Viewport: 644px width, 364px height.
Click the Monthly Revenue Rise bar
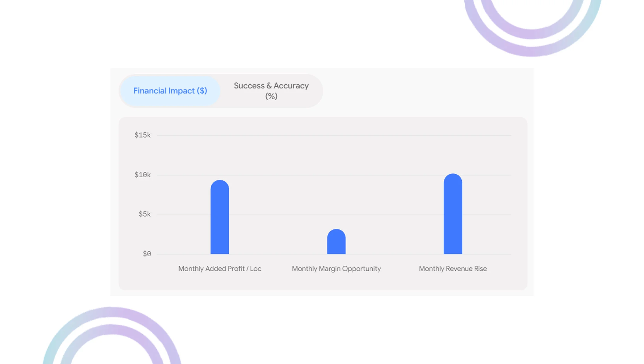453,214
